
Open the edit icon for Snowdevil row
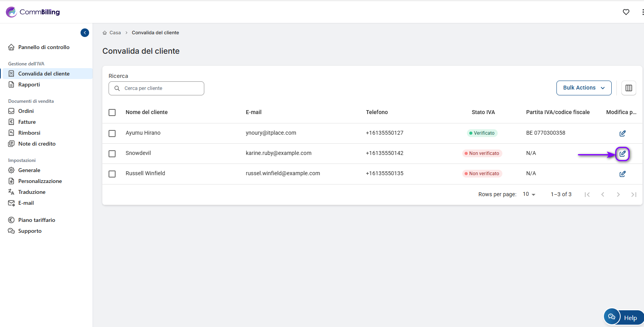click(x=622, y=154)
